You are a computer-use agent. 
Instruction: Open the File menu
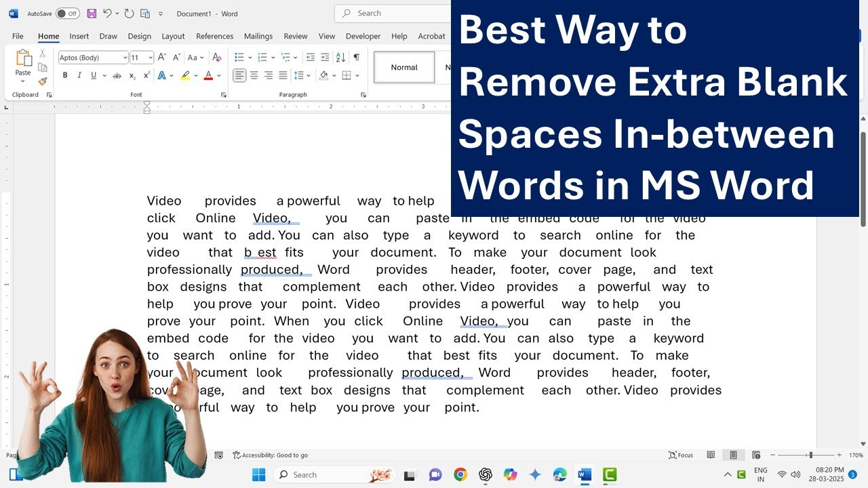[x=18, y=37]
